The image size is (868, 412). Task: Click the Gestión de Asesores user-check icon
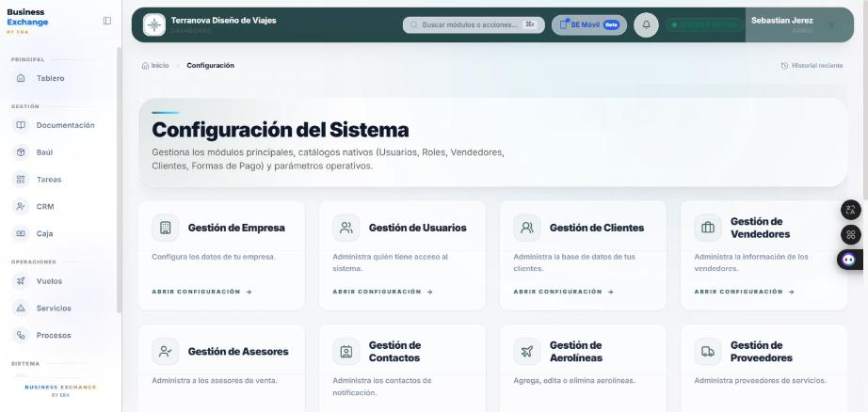tap(166, 352)
